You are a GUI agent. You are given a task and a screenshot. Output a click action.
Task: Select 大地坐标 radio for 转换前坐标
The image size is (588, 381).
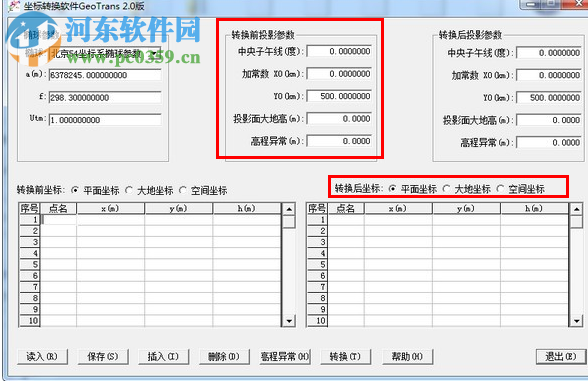point(129,190)
